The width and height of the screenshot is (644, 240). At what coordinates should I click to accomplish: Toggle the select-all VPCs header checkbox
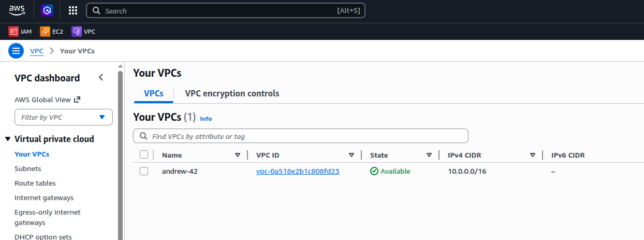point(144,154)
